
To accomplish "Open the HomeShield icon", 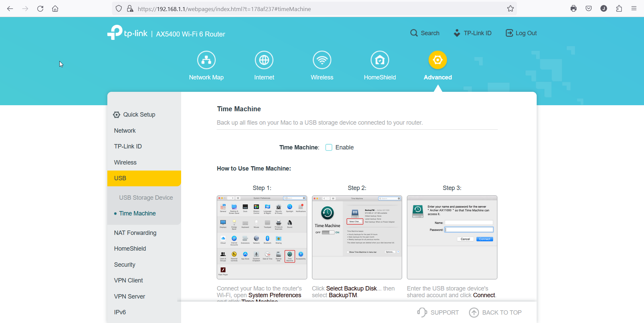I will point(380,60).
